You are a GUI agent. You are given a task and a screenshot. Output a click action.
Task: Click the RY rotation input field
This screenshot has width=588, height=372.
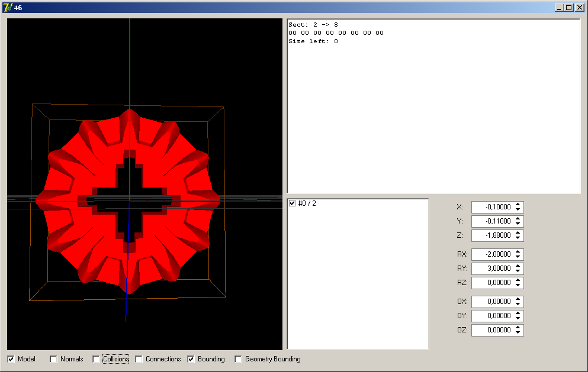tap(492, 269)
